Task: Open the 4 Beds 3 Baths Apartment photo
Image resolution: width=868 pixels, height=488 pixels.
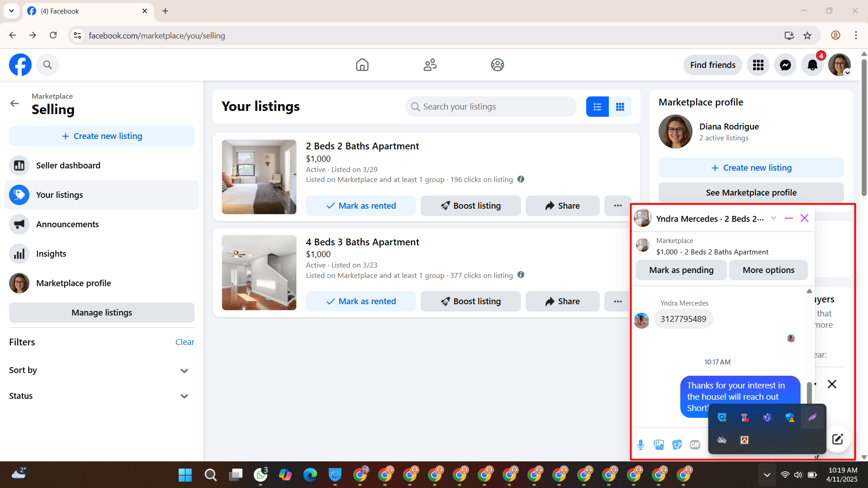Action: 259,273
